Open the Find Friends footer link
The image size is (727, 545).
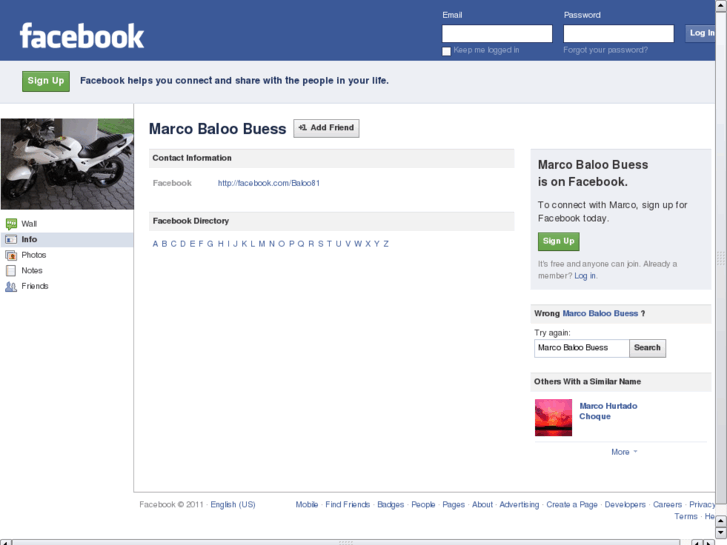point(348,505)
